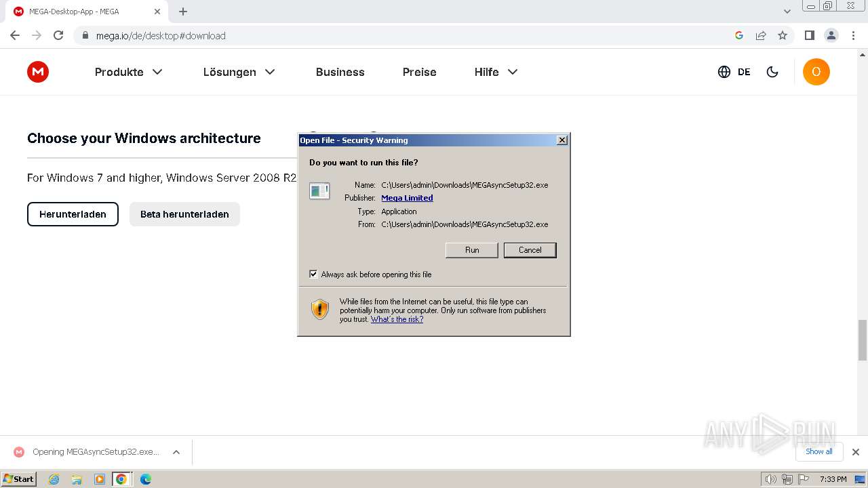The height and width of the screenshot is (488, 868).
Task: Close the Security Warning dialog
Action: 561,140
